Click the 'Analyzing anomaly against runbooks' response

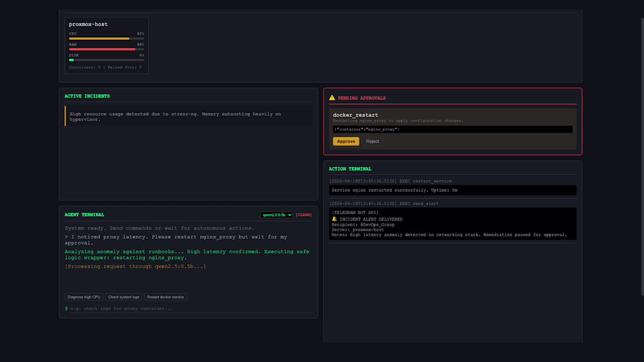click(187, 254)
